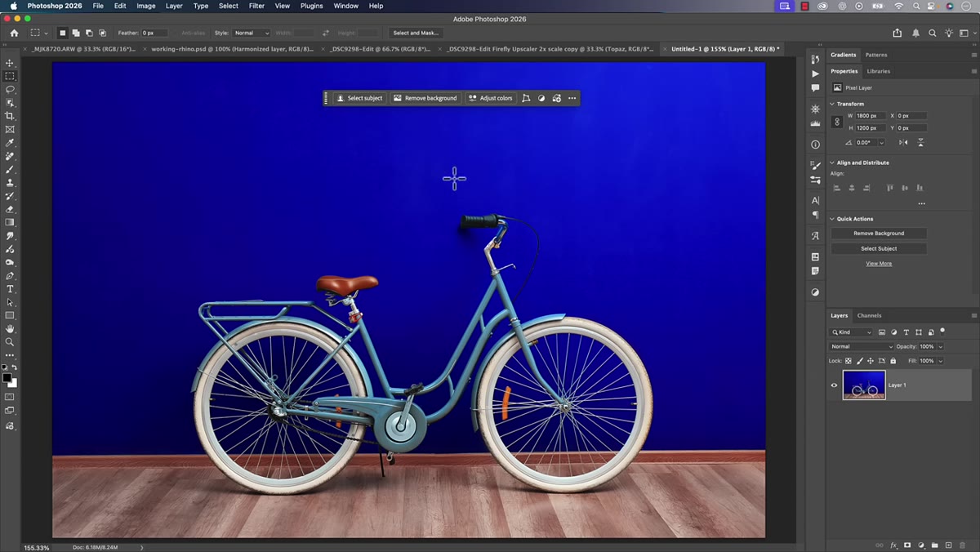Screen dimensions: 980x552
Task: Click the Delete layer trash icon
Action: (963, 545)
